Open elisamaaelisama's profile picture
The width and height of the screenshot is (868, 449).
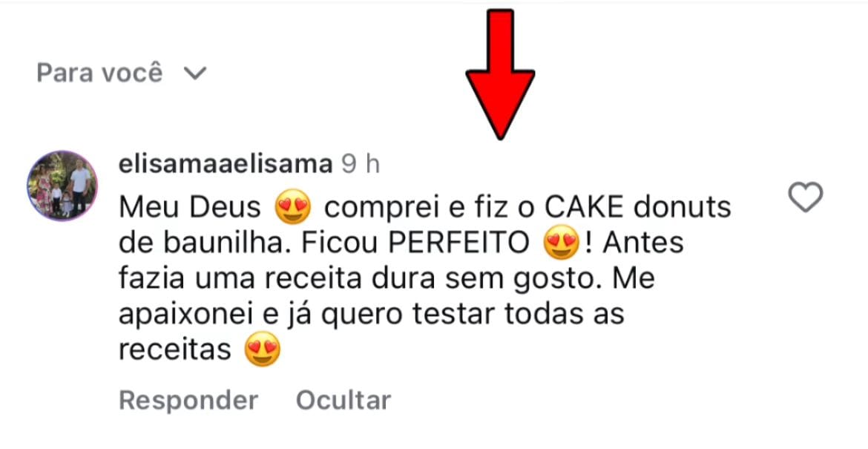[x=62, y=186]
